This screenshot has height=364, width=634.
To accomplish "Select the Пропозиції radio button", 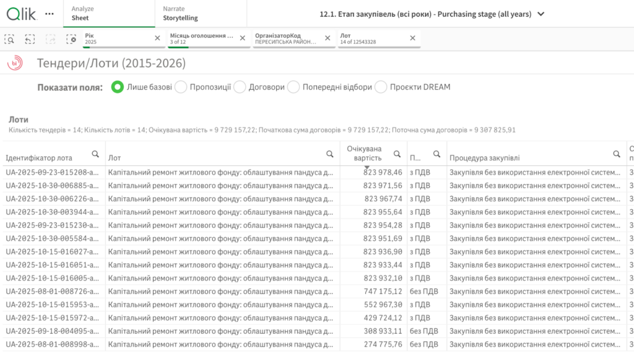I will click(181, 87).
